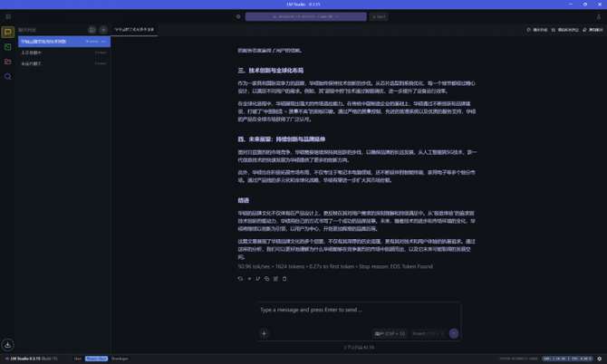Screen dimensions: 607x364
Task: Delete the assistant message with trash icon
Action: (285, 279)
